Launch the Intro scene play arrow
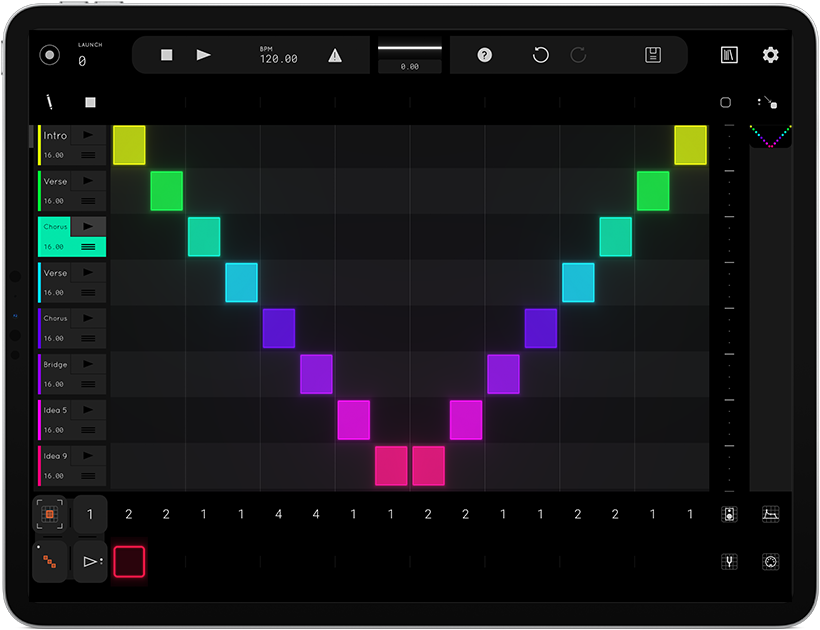Screen dimensions: 820x630 (x=88, y=135)
